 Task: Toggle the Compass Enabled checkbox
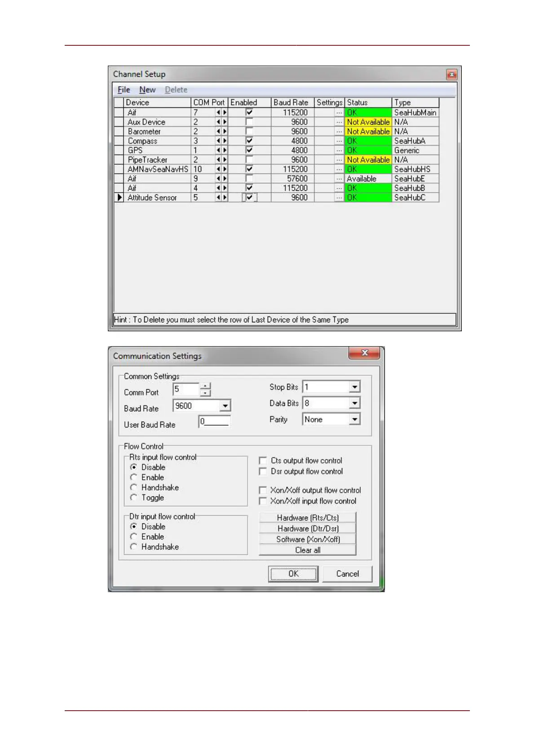[x=249, y=141]
